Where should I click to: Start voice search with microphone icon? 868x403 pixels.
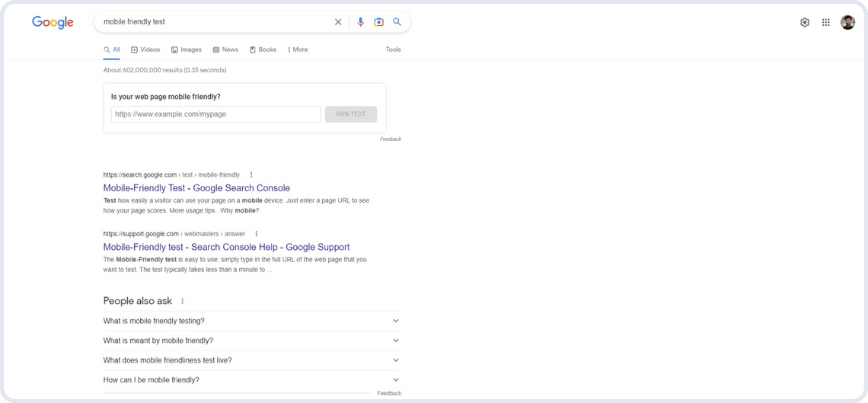pos(361,22)
